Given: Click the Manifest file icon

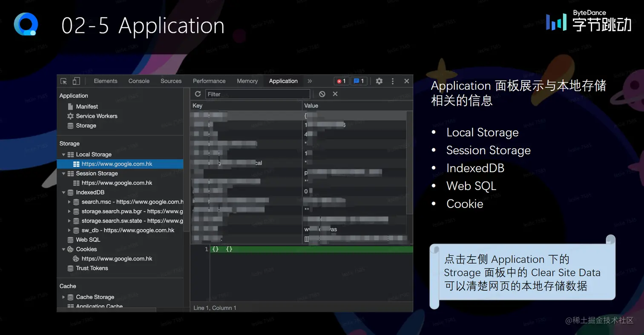Looking at the screenshot, I should (x=71, y=107).
